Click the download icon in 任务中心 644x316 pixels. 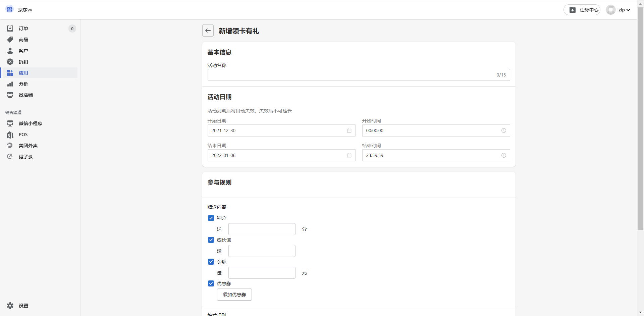[573, 10]
